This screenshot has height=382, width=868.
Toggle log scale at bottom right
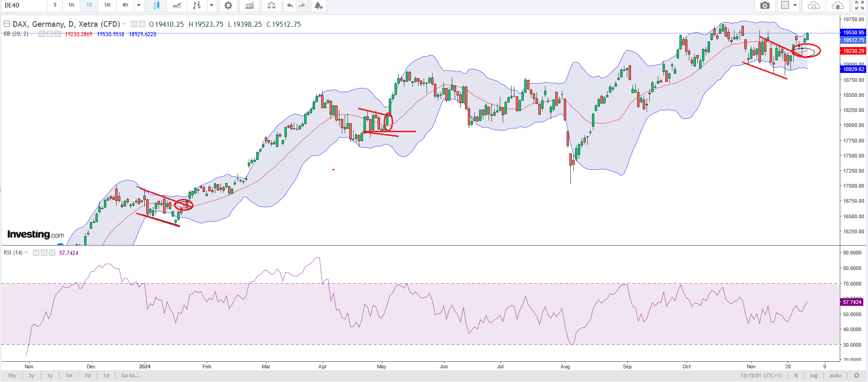(814, 375)
